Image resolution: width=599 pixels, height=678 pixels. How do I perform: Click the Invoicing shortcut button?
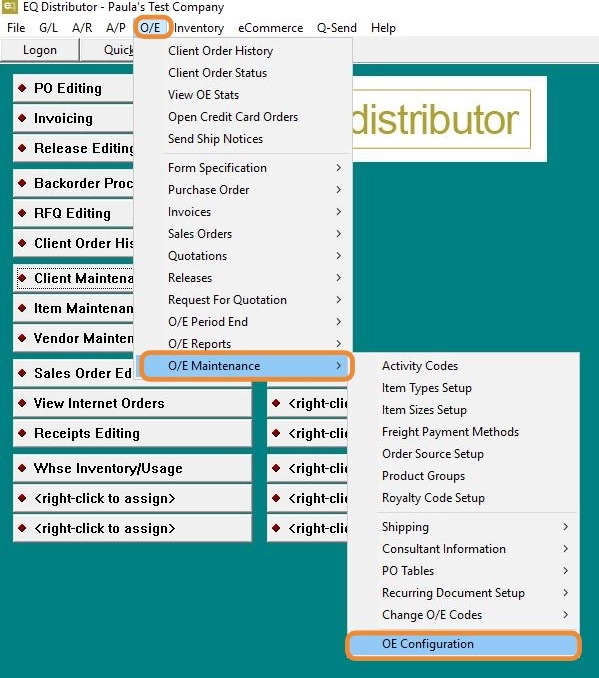pyautogui.click(x=74, y=118)
